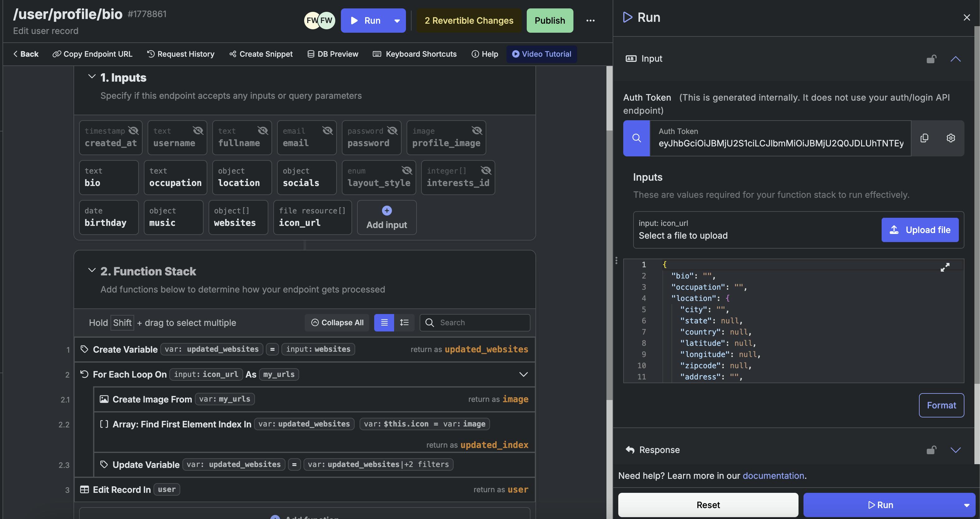Screen dimensions: 980x519
Task: Open the input: websites value chip
Action: pyautogui.click(x=318, y=349)
